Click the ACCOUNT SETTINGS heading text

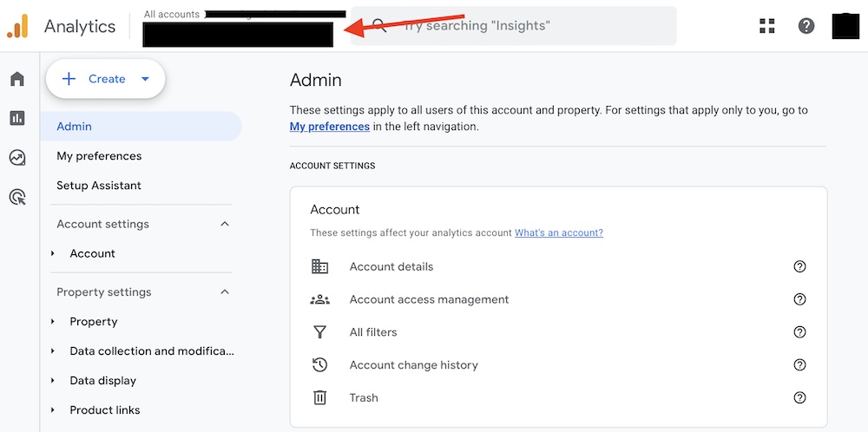(x=332, y=166)
